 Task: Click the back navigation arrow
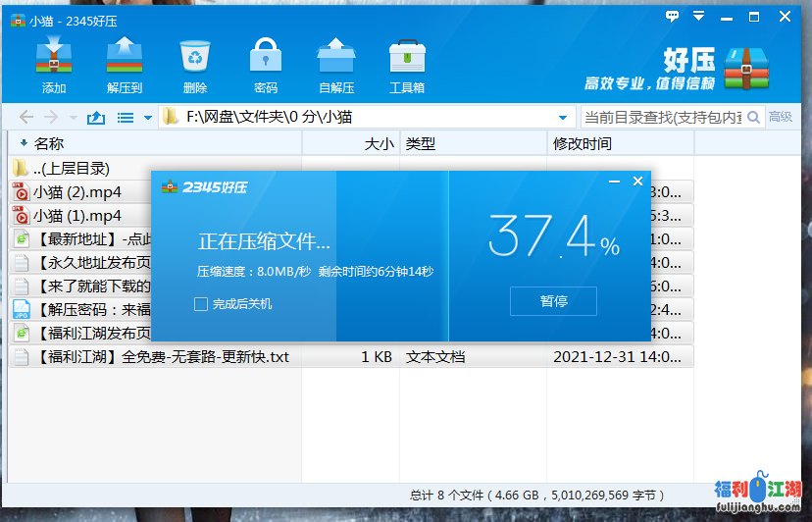tap(26, 118)
